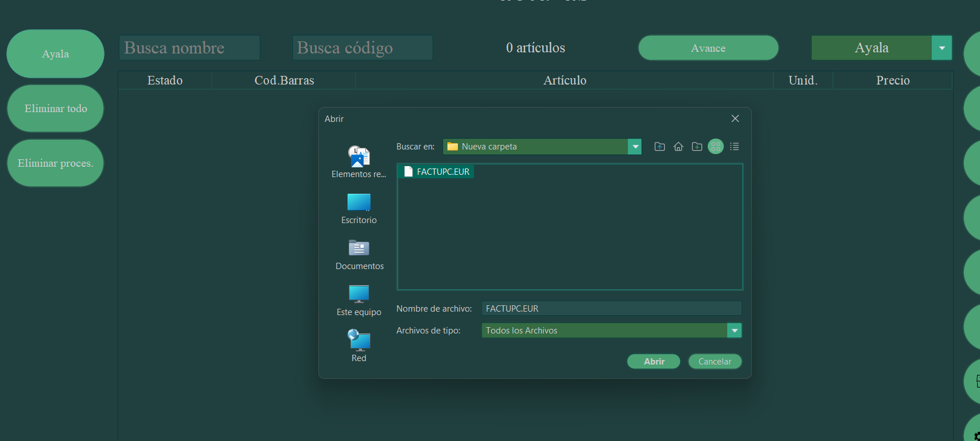Image resolution: width=980 pixels, height=441 pixels.
Task: Click the Avance button
Action: coord(708,48)
